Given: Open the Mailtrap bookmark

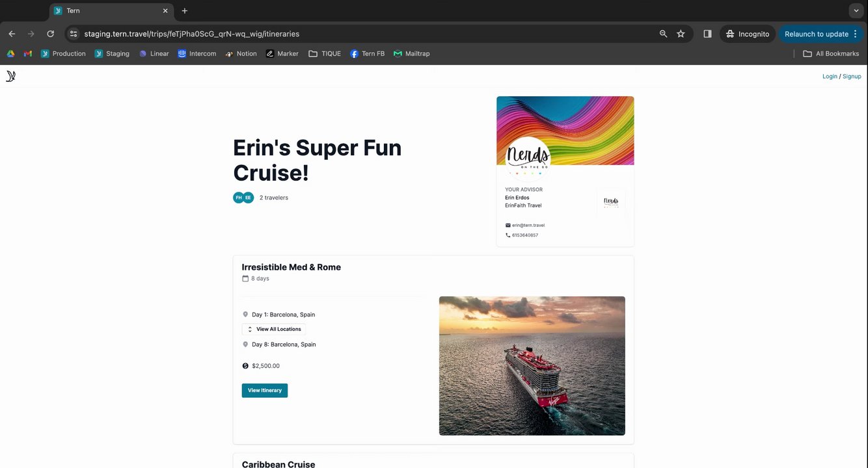Looking at the screenshot, I should coord(412,53).
